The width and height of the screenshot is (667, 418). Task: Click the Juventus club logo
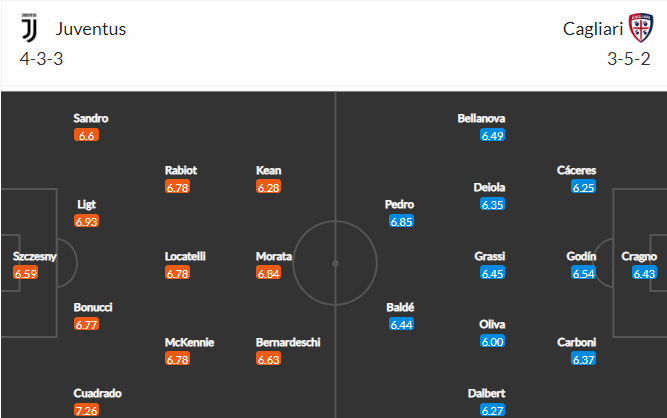[29, 29]
